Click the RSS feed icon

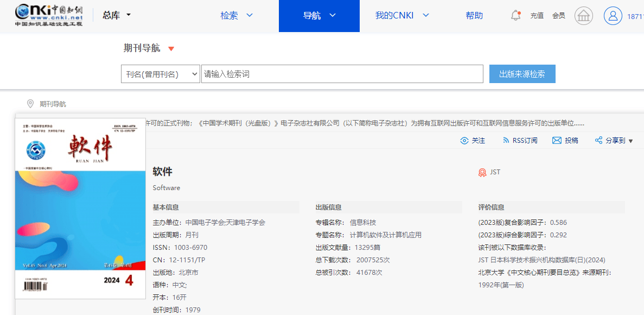point(506,141)
